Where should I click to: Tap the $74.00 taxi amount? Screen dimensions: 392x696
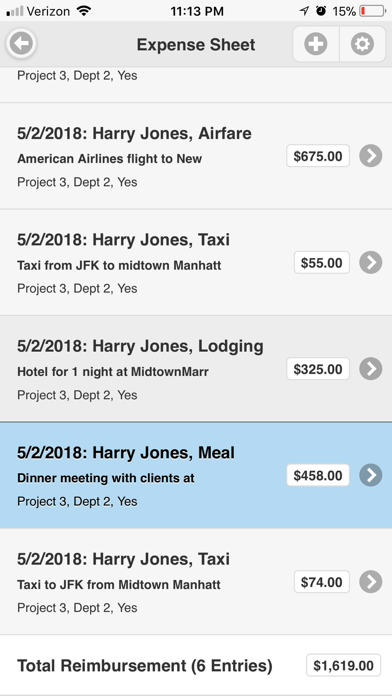[x=322, y=582]
